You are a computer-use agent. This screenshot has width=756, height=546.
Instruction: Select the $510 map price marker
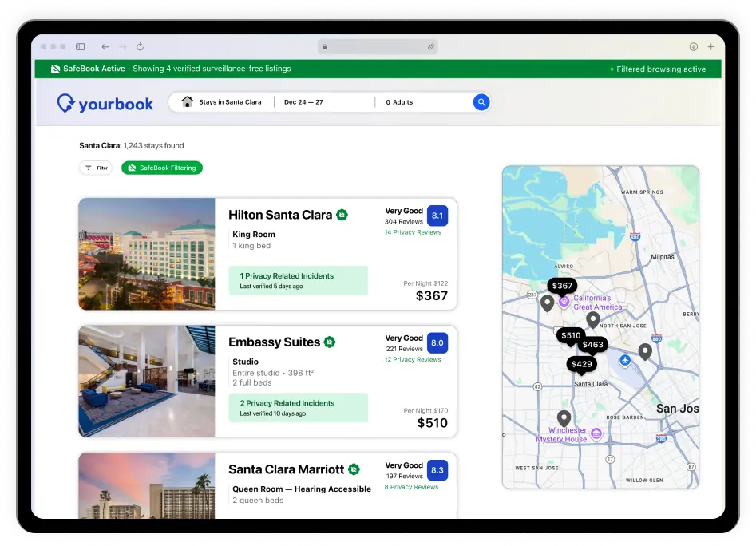click(571, 335)
